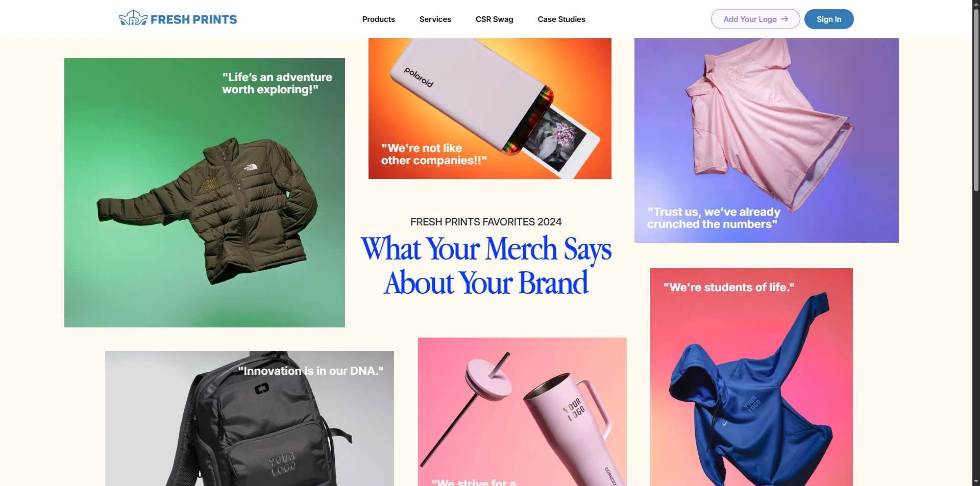Click the Add Your Logo button

[x=755, y=19]
